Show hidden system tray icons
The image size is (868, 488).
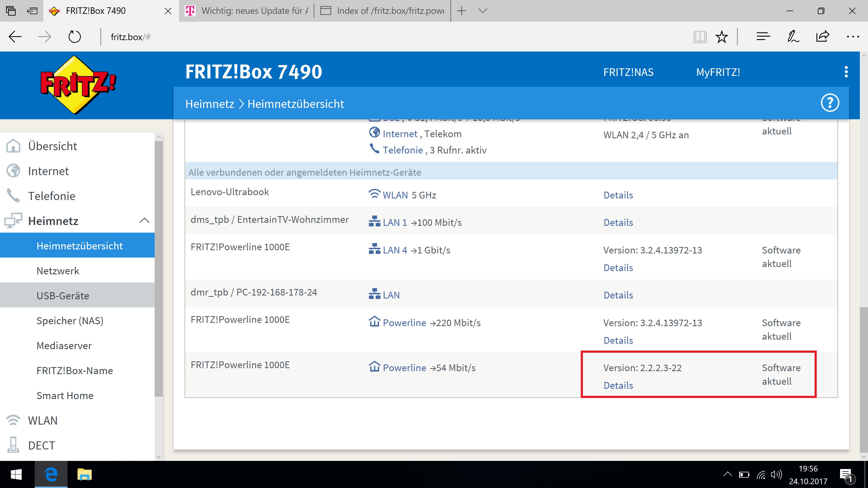click(727, 474)
